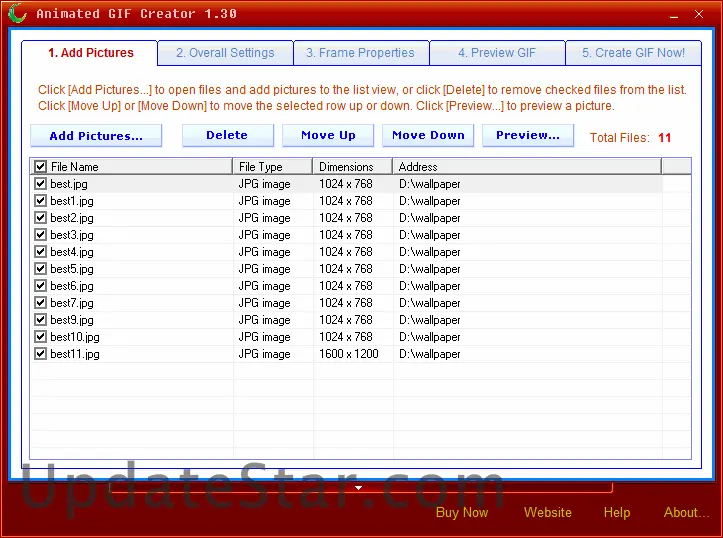Sort by the File Type column header
This screenshot has height=538, width=723.
(273, 166)
